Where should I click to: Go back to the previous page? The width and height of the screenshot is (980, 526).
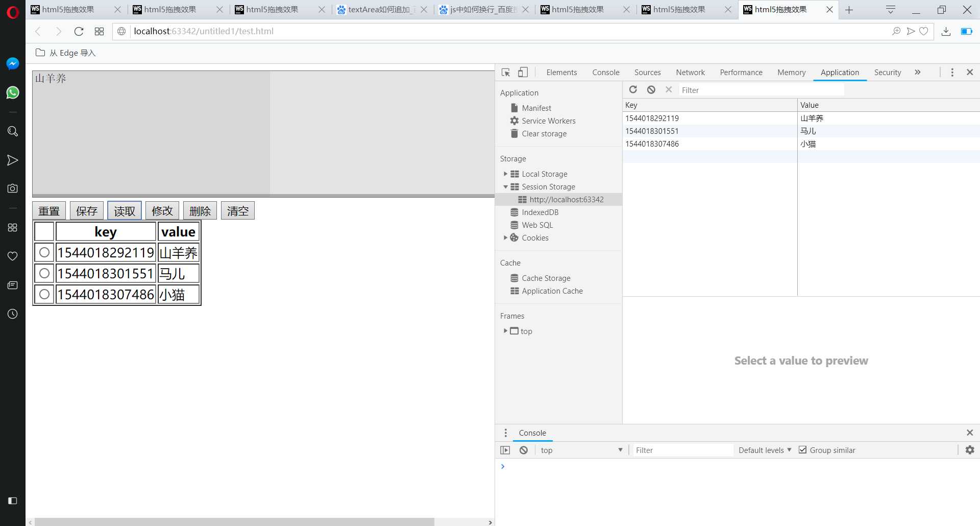pyautogui.click(x=38, y=32)
